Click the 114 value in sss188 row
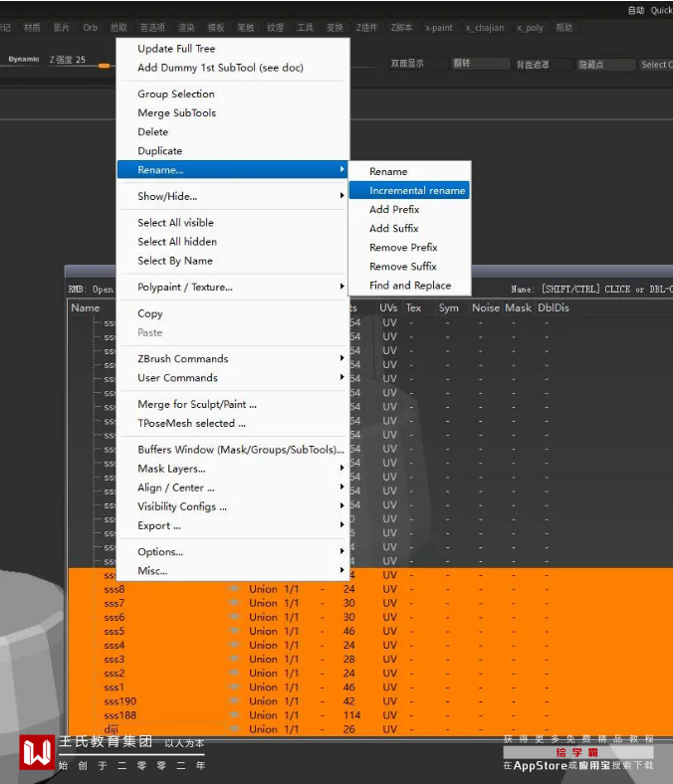Screen dimensions: 673x784 [x=351, y=715]
